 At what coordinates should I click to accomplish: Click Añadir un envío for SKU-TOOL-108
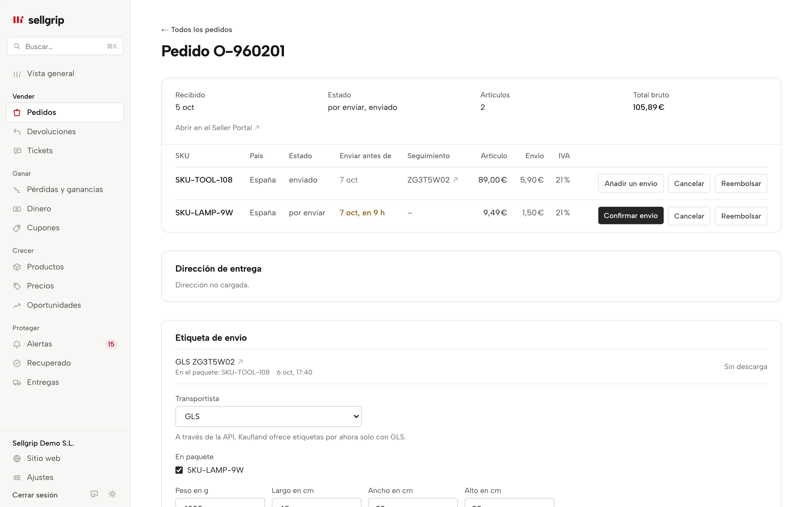[631, 184]
